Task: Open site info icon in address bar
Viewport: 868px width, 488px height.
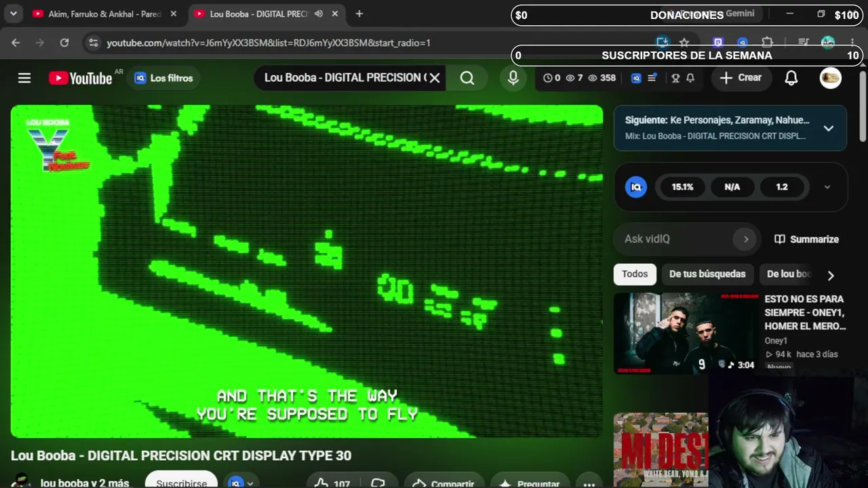Action: 94,43
